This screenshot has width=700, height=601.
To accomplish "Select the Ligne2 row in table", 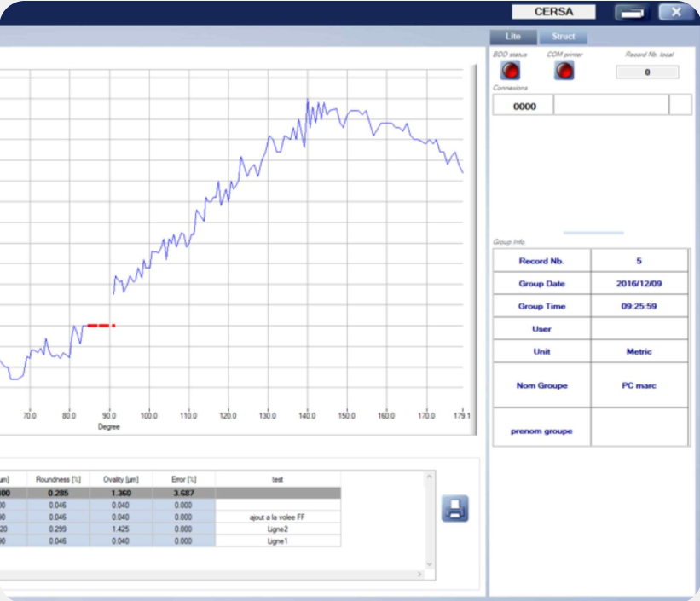I will click(x=277, y=529).
